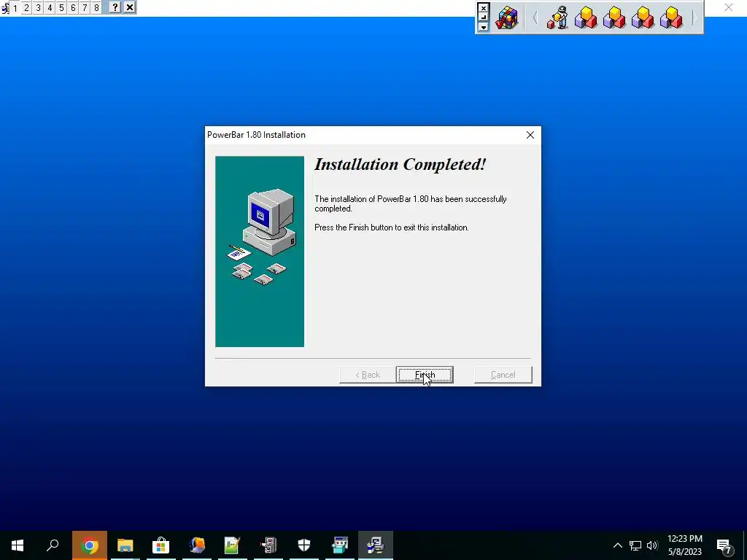747x560 pixels.
Task: Click the first stacked-cubes icon
Action: pyautogui.click(x=586, y=17)
